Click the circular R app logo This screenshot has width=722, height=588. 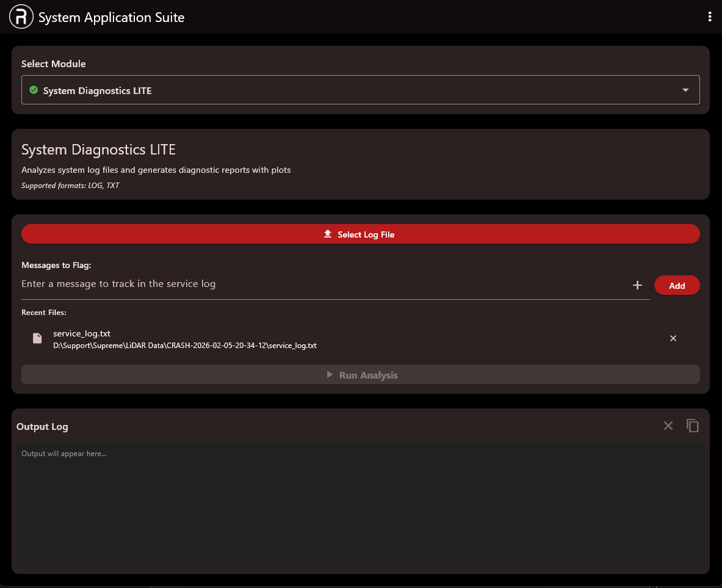pos(21,17)
